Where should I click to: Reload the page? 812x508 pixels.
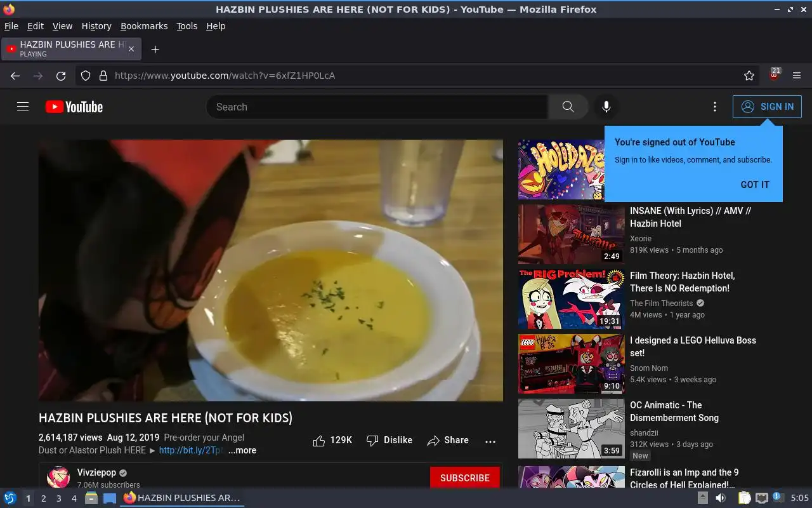pyautogui.click(x=61, y=76)
